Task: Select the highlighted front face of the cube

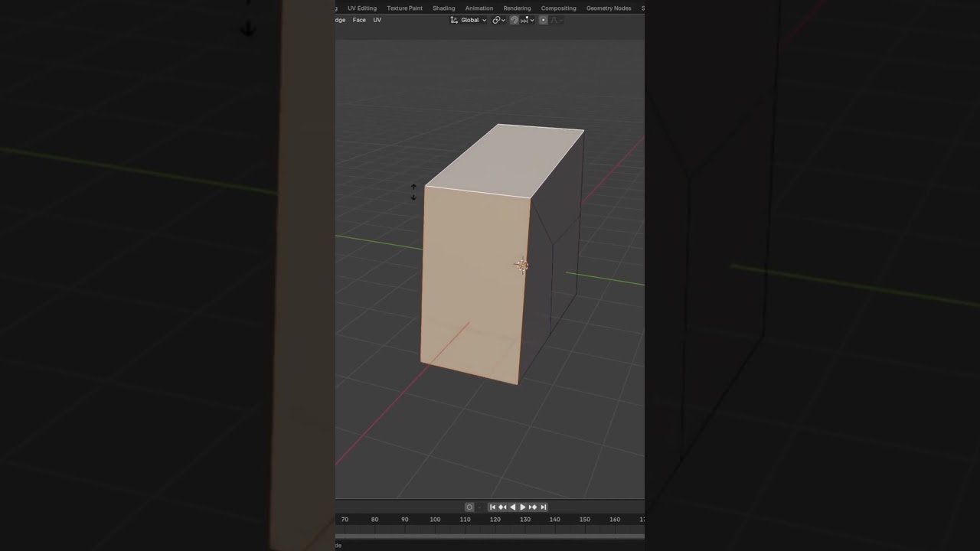Action: pyautogui.click(x=473, y=283)
